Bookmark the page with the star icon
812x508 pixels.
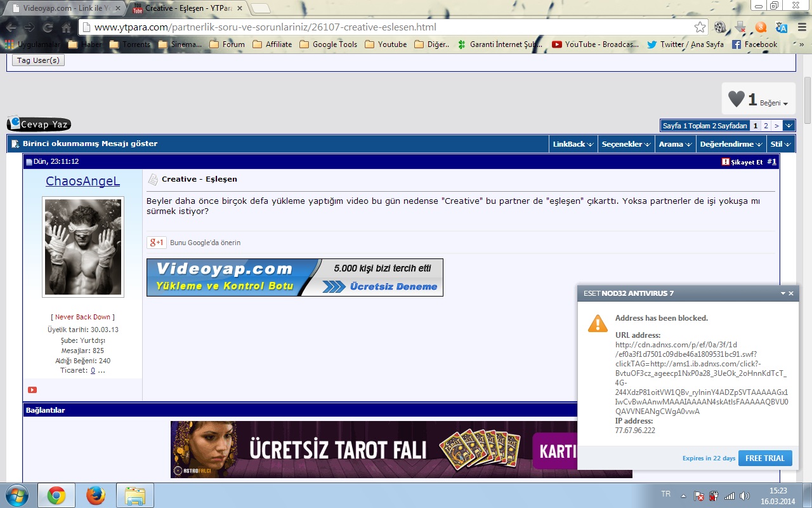click(699, 27)
